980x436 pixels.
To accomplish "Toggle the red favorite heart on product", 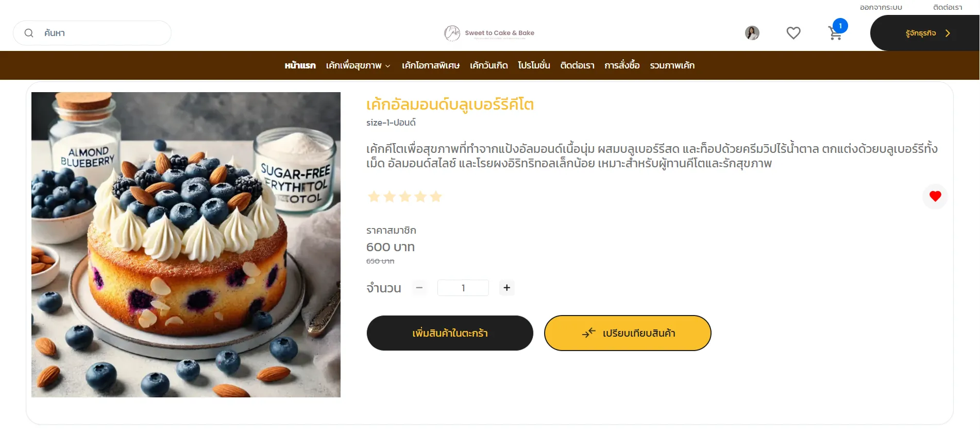I will click(935, 196).
